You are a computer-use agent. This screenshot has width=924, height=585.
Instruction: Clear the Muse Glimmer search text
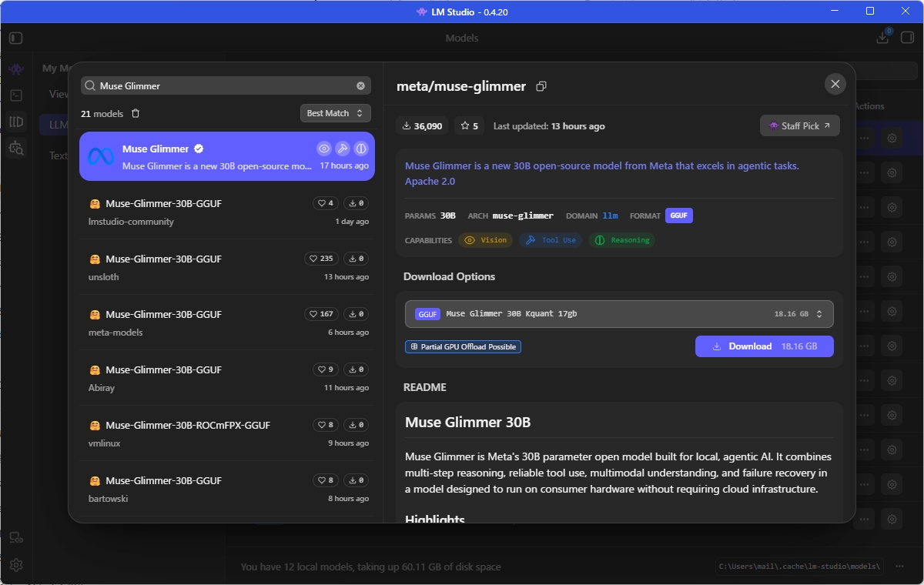point(360,85)
